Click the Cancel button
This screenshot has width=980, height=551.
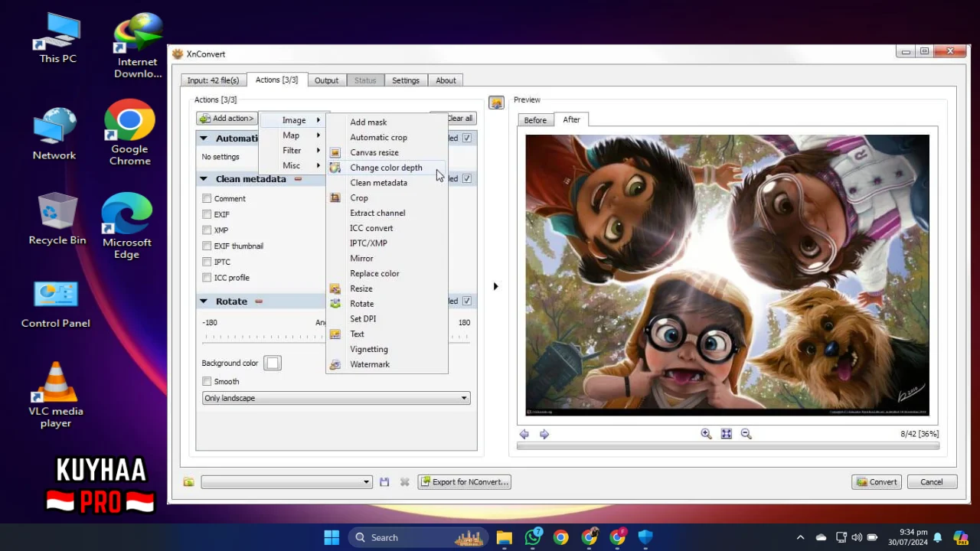click(x=932, y=482)
